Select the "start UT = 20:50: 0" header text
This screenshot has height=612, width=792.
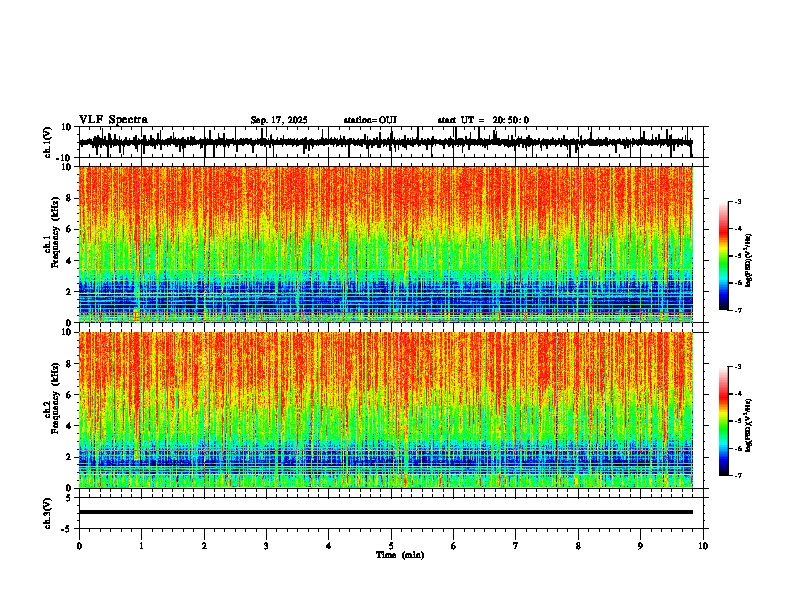click(x=483, y=120)
